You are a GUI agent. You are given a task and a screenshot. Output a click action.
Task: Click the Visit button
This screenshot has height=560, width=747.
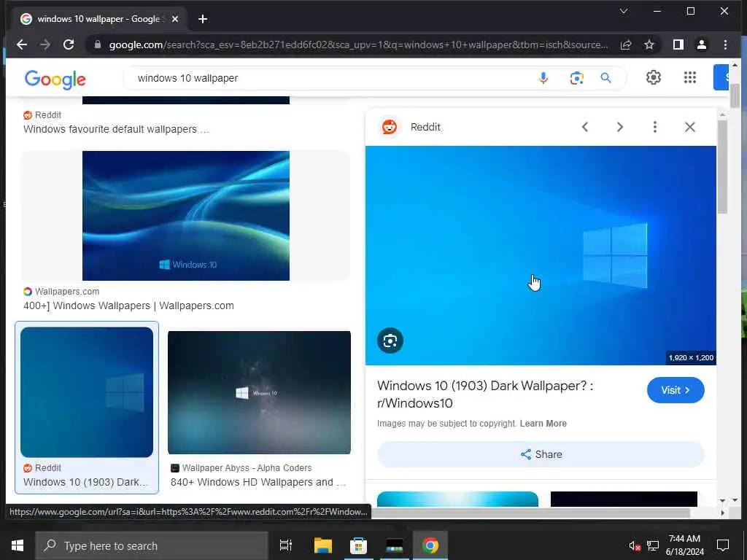pos(675,390)
